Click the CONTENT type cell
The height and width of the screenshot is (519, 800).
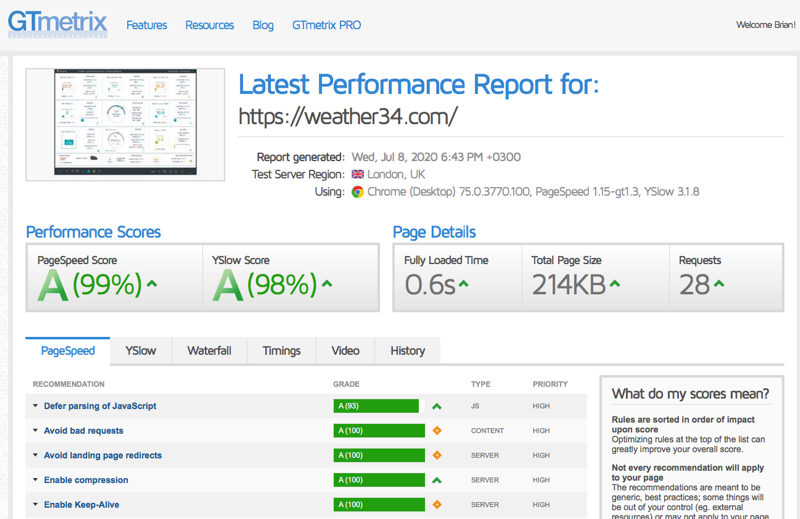click(x=487, y=431)
